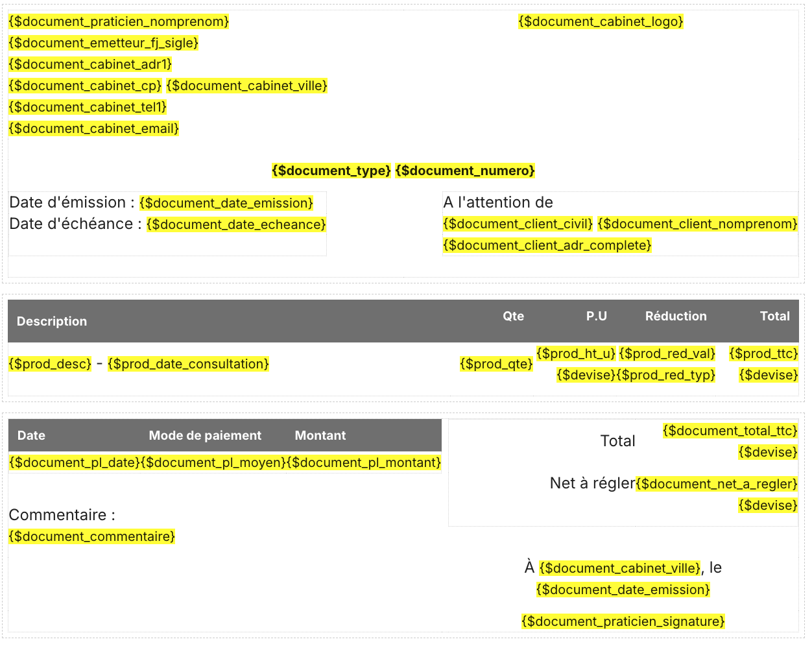Screen dimensions: 812x646
Task: Select the {$document_pl_montant} placeholder
Action: 364,462
